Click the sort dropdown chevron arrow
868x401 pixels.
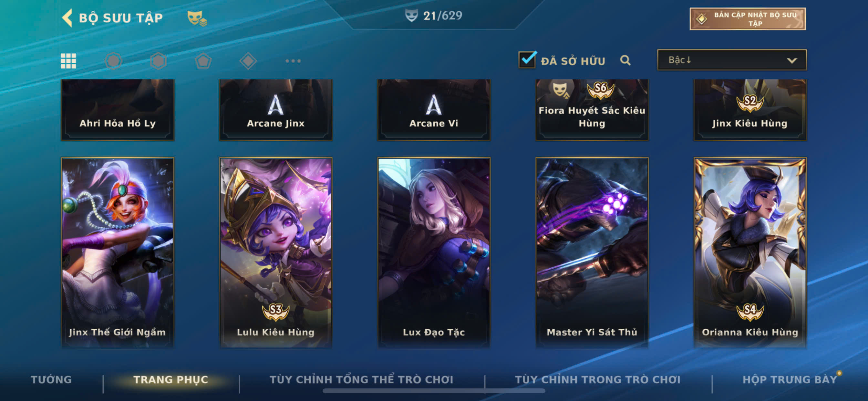click(x=792, y=61)
